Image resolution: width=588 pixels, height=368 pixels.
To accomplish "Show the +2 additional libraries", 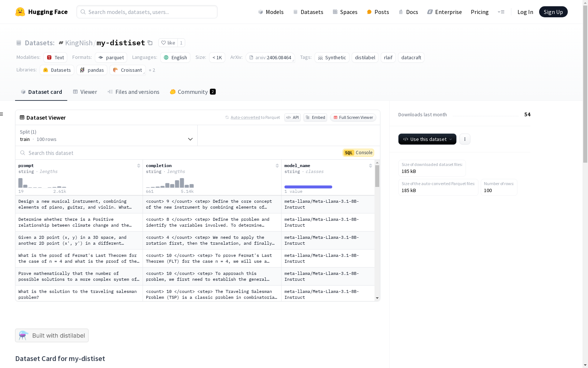I will (152, 70).
